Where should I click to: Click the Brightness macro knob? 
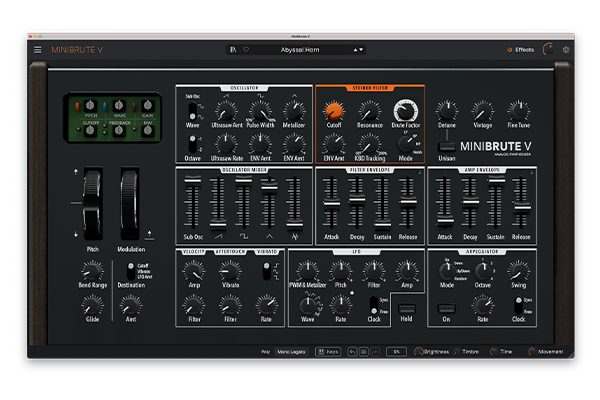418,351
